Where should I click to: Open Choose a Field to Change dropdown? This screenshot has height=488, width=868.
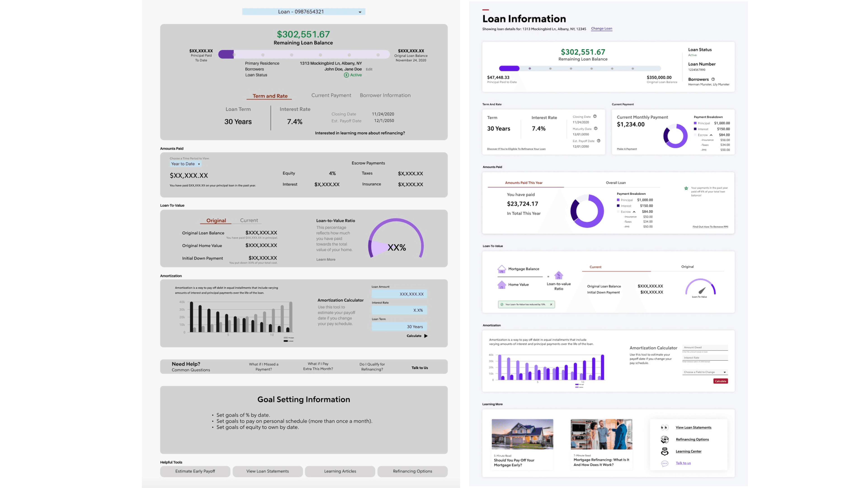tap(705, 372)
